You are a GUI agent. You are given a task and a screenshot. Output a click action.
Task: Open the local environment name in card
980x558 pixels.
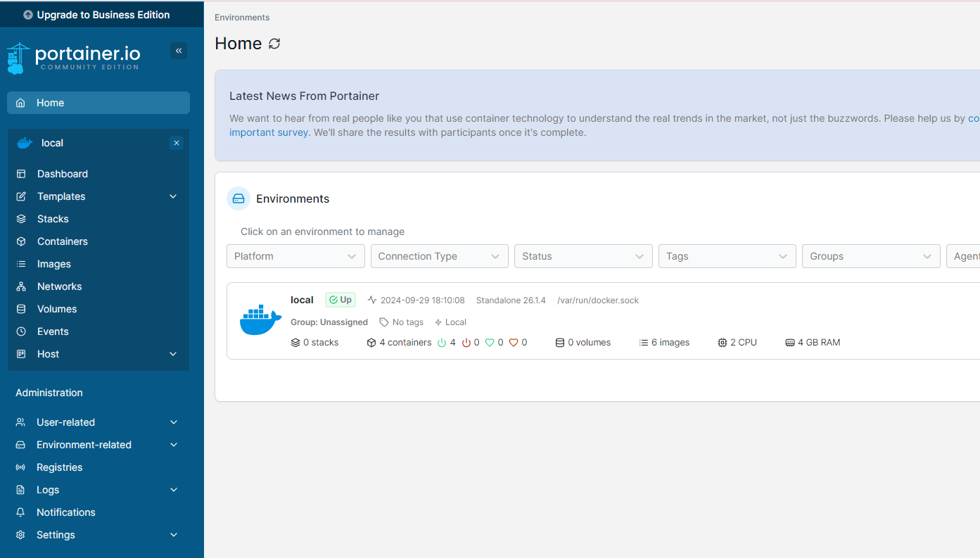click(x=302, y=300)
